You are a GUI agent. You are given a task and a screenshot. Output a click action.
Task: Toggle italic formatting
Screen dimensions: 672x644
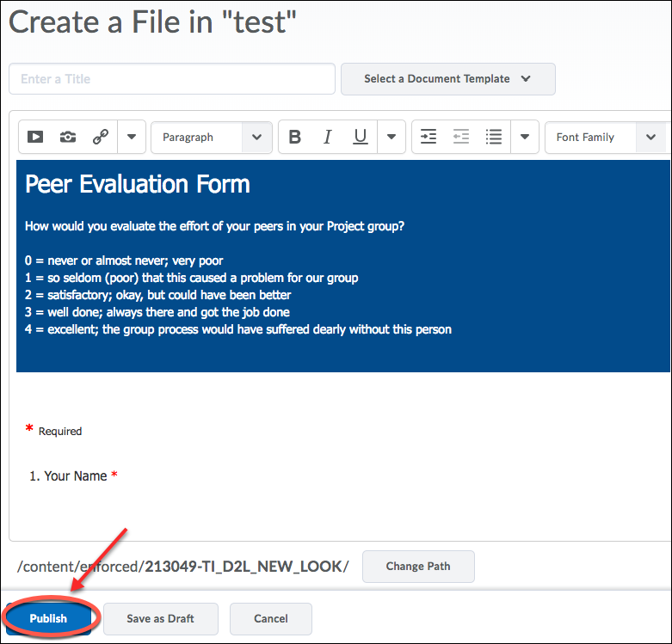(328, 137)
